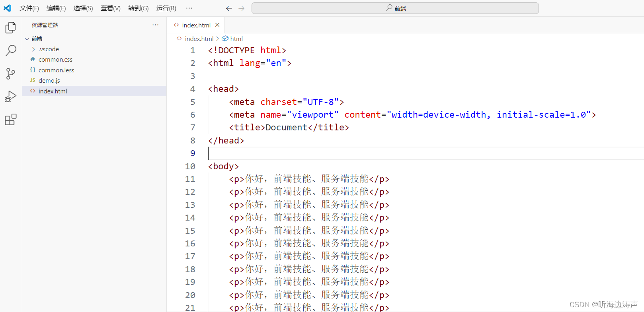644x312 pixels.
Task: Click the file icon in breadcrumb bar
Action: [x=179, y=39]
